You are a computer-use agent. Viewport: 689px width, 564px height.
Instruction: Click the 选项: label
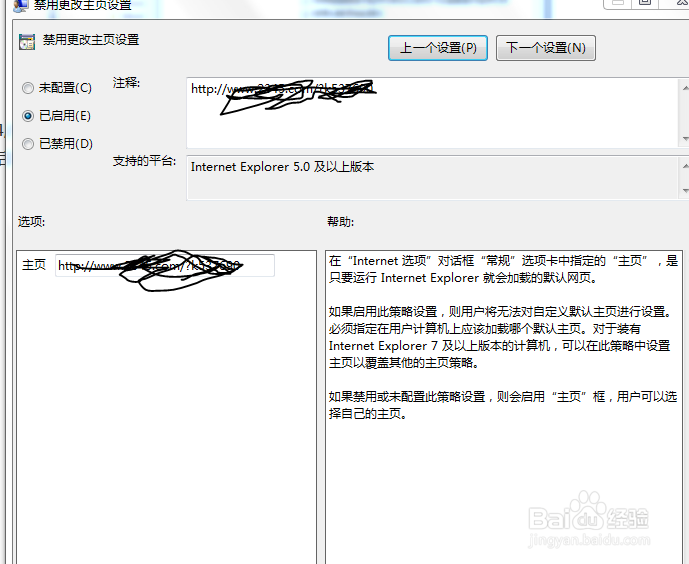[x=31, y=222]
